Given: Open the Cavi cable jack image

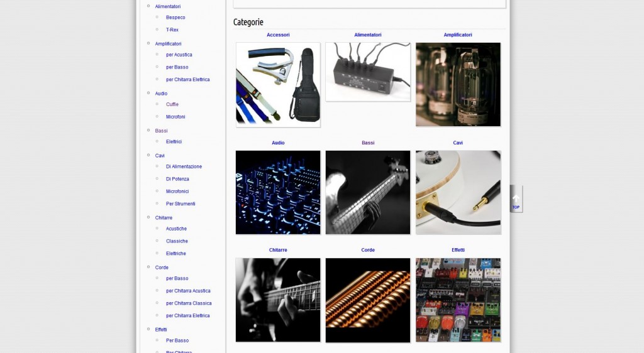Looking at the screenshot, I should tap(458, 193).
